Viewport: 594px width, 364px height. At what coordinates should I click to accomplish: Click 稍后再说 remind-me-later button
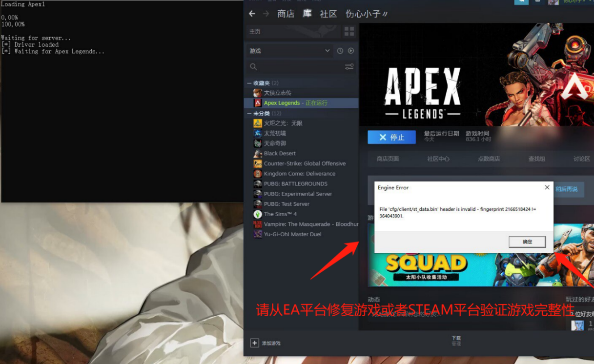567,189
